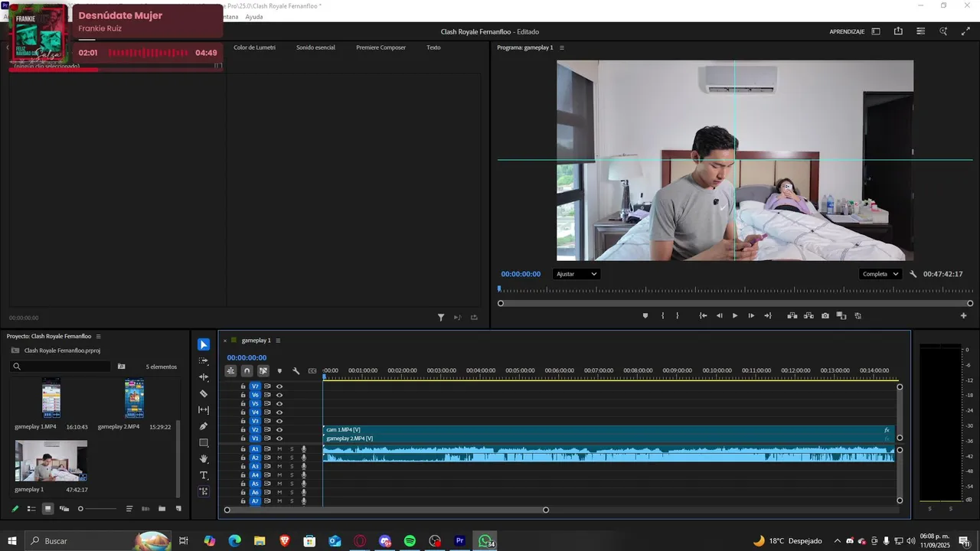Screen dimensions: 980x551
Task: Open the Ajustar zoom level dropdown
Action: point(577,274)
